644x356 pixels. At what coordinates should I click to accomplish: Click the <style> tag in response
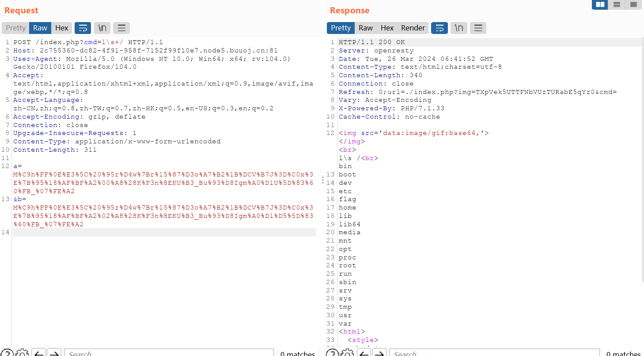tap(363, 340)
